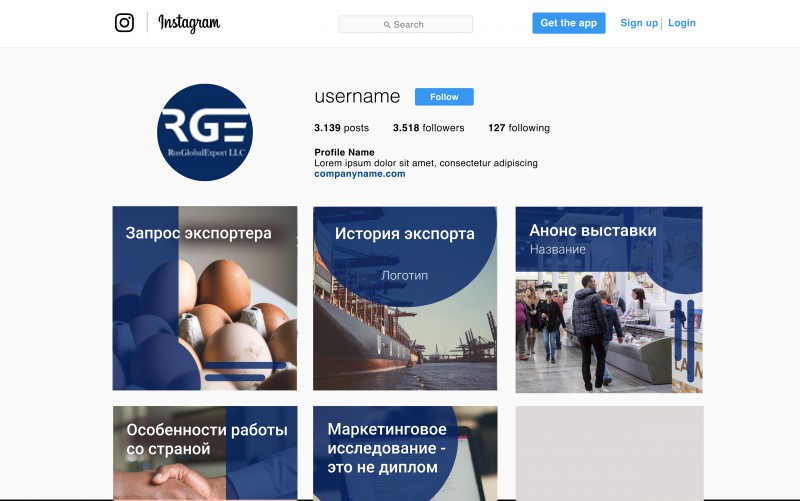Open the История экспорта ship post
The image size is (800, 501).
tap(405, 298)
